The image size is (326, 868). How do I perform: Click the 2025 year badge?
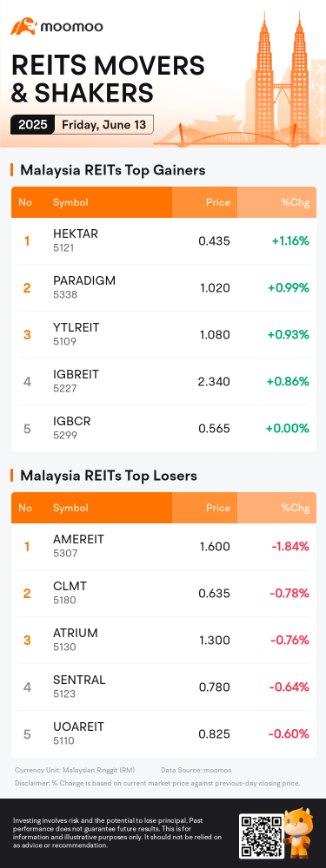(33, 124)
